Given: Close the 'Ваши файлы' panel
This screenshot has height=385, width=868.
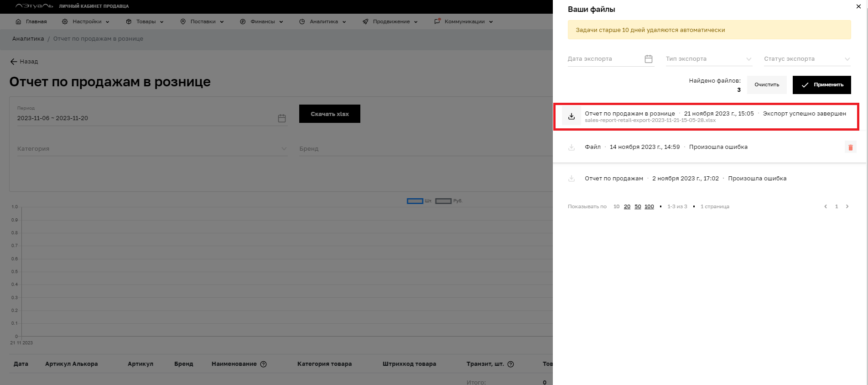Looking at the screenshot, I should pos(858,6).
